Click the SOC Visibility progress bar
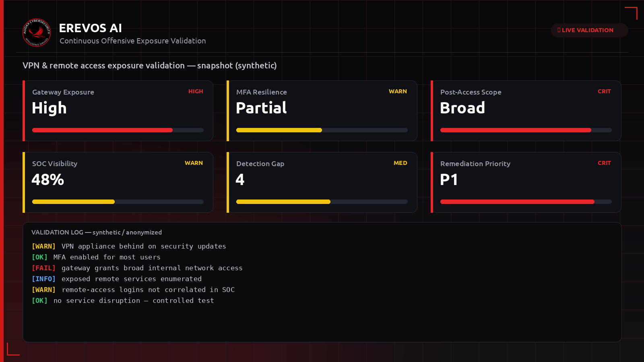The height and width of the screenshot is (362, 644). (118, 202)
